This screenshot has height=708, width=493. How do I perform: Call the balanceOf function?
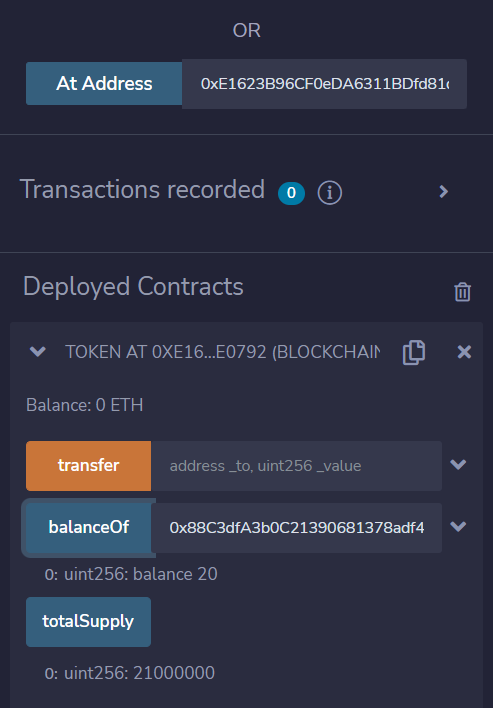point(88,527)
